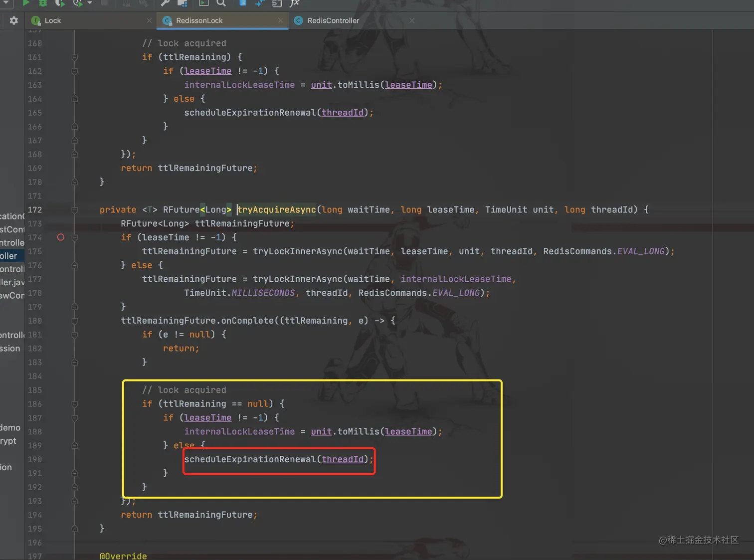
Task: Click line number 190 in the gutter
Action: pyautogui.click(x=35, y=459)
